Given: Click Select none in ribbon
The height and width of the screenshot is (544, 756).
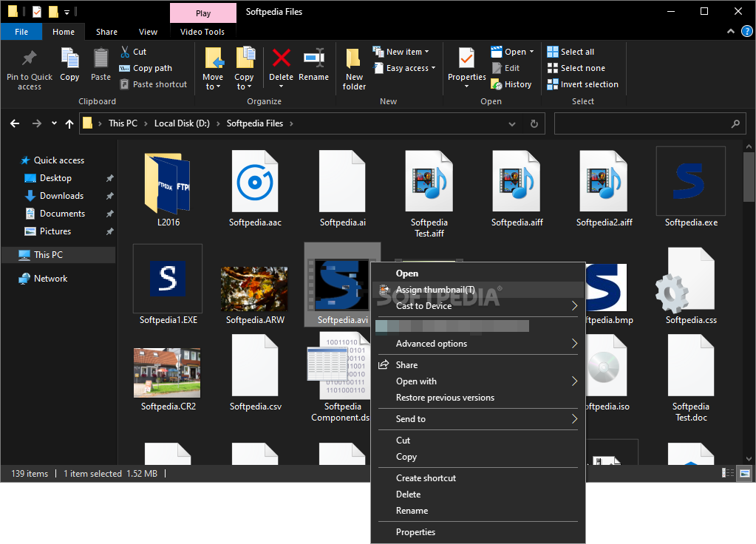Looking at the screenshot, I should click(576, 68).
